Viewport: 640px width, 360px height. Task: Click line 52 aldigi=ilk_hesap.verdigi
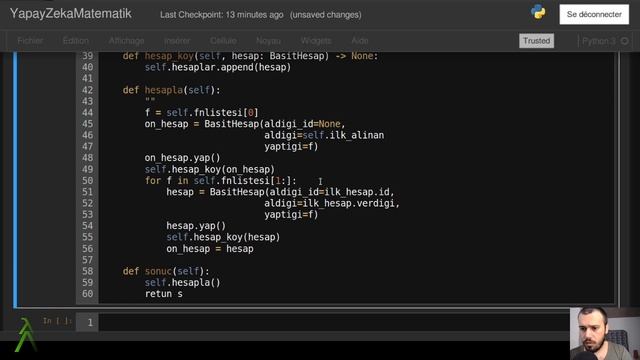(x=332, y=203)
